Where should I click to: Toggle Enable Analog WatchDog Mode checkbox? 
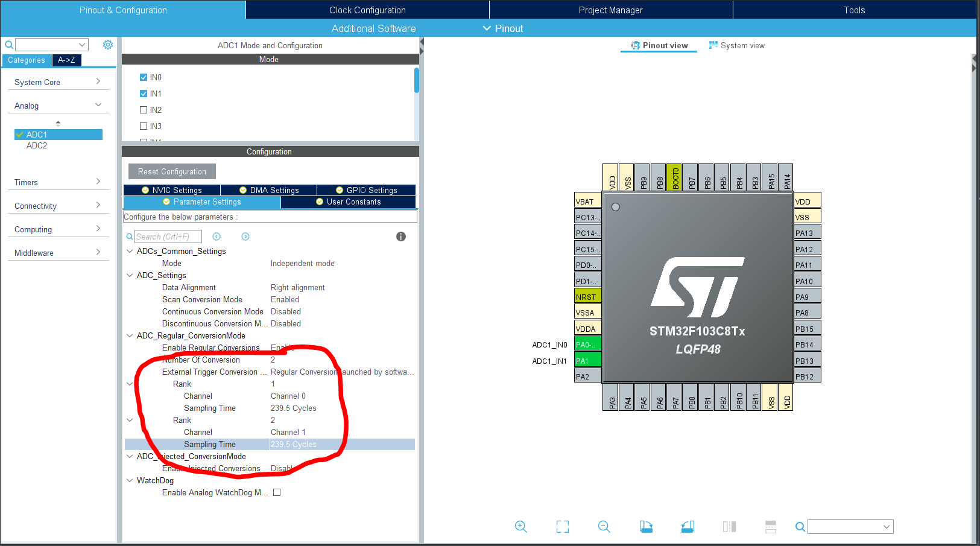point(277,492)
